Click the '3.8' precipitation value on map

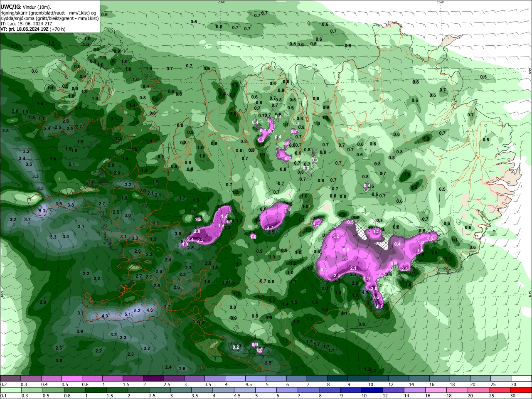(71, 205)
